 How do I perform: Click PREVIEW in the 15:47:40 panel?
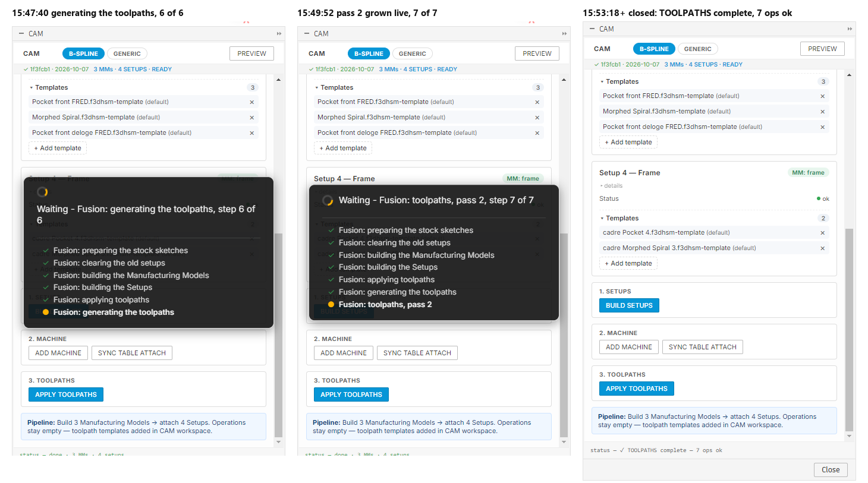[x=252, y=53]
